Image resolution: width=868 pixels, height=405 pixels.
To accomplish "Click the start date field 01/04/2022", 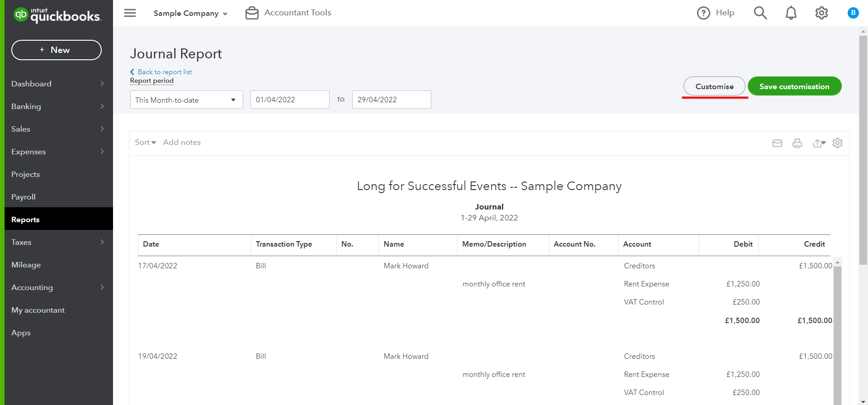I will 289,100.
